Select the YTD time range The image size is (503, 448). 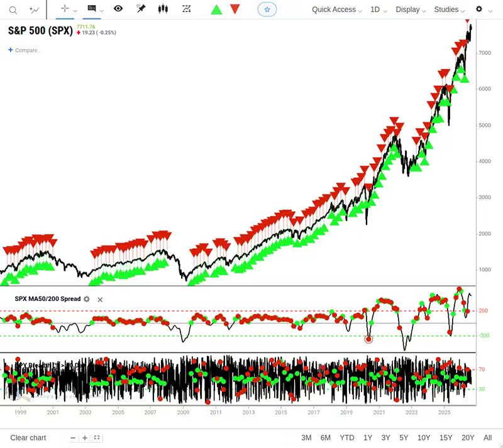(x=347, y=438)
